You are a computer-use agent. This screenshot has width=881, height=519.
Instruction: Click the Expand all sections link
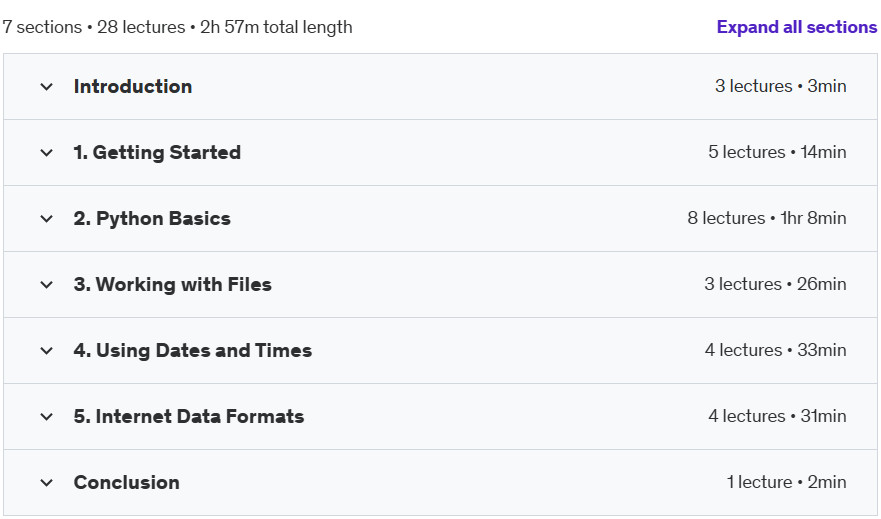pos(796,27)
